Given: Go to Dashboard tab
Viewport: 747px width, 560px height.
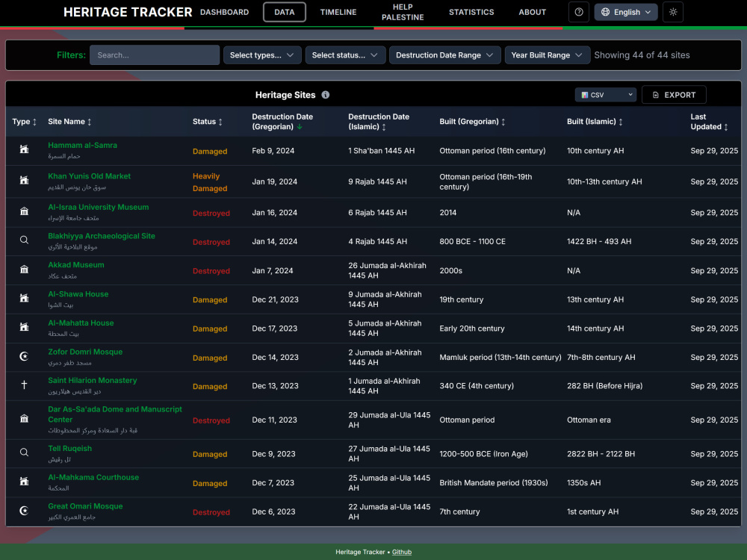Looking at the screenshot, I should [x=224, y=12].
